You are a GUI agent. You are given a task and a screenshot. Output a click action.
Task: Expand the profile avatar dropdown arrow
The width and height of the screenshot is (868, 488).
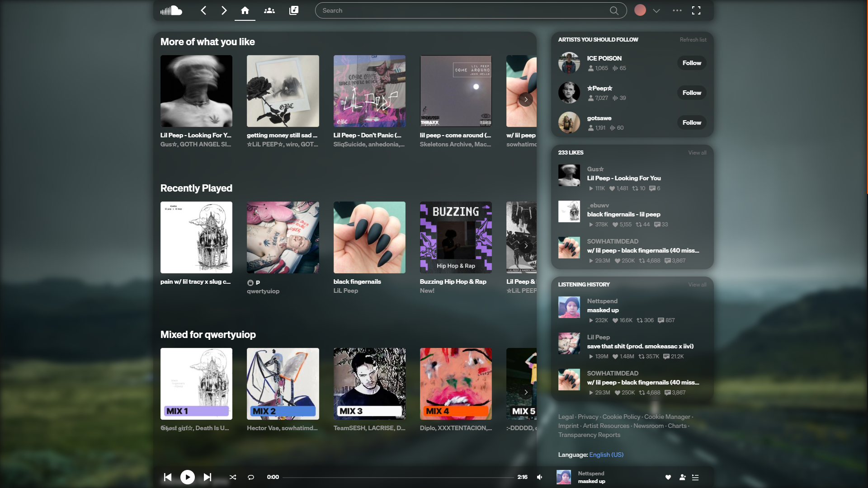656,11
